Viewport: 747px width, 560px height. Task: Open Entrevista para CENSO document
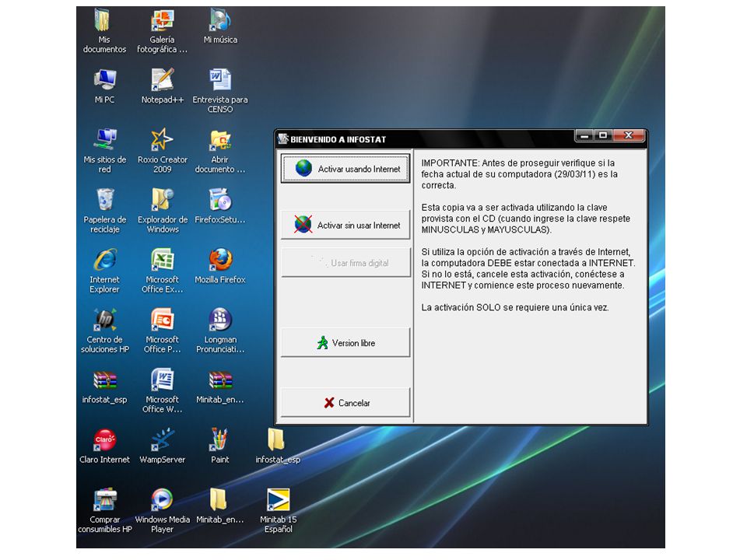pyautogui.click(x=220, y=90)
